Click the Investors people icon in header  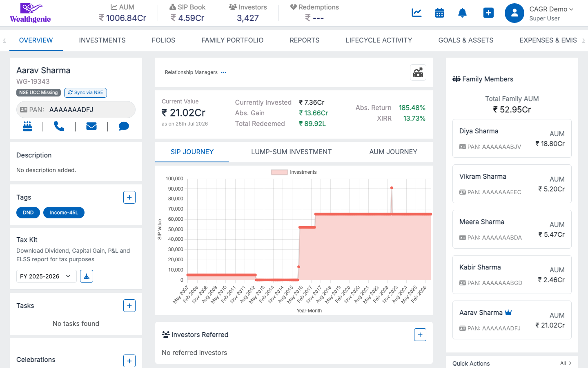coord(233,7)
